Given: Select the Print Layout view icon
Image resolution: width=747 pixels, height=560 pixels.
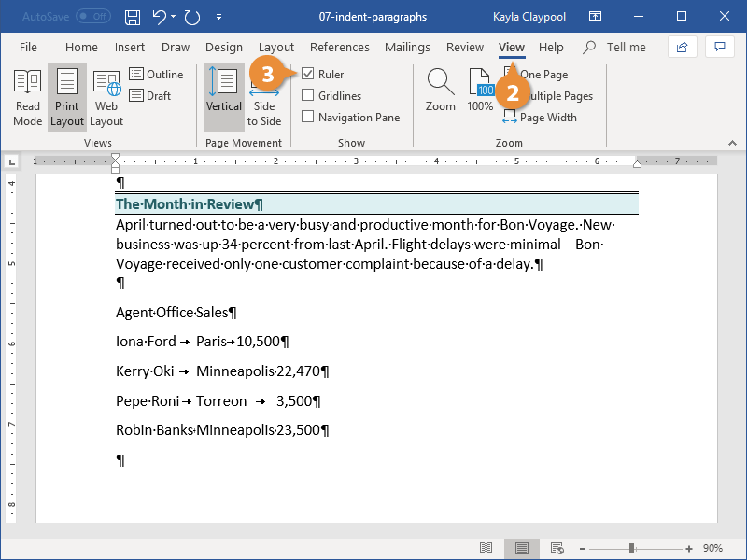Looking at the screenshot, I should tap(66, 97).
